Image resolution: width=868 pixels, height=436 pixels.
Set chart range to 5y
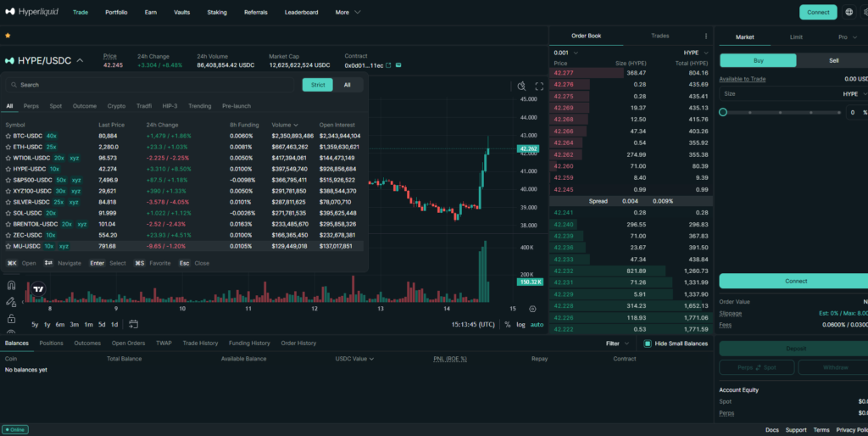click(35, 325)
